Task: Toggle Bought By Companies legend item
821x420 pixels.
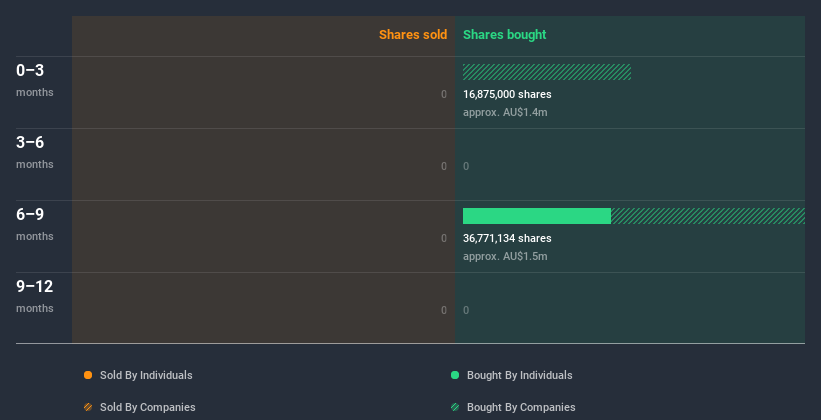Action: click(513, 407)
